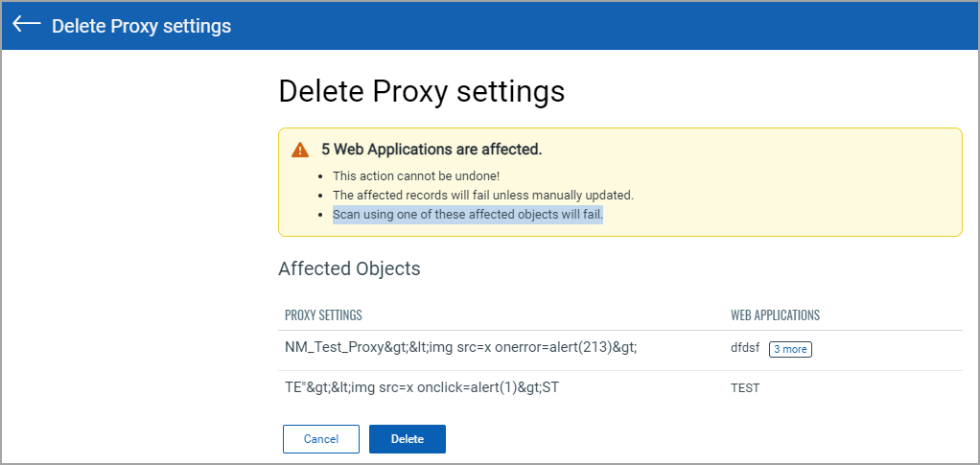Confirm with the Delete button
This screenshot has width=980, height=465.
point(408,439)
